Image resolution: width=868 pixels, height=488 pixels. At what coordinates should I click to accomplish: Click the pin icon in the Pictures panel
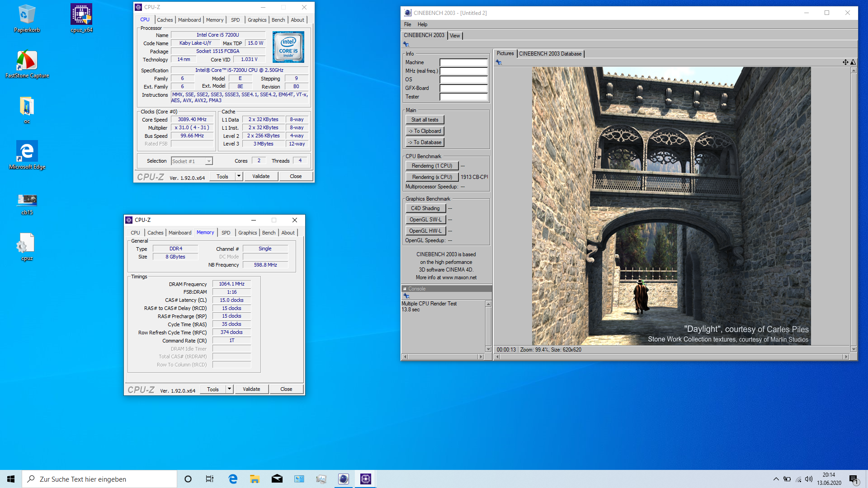499,62
